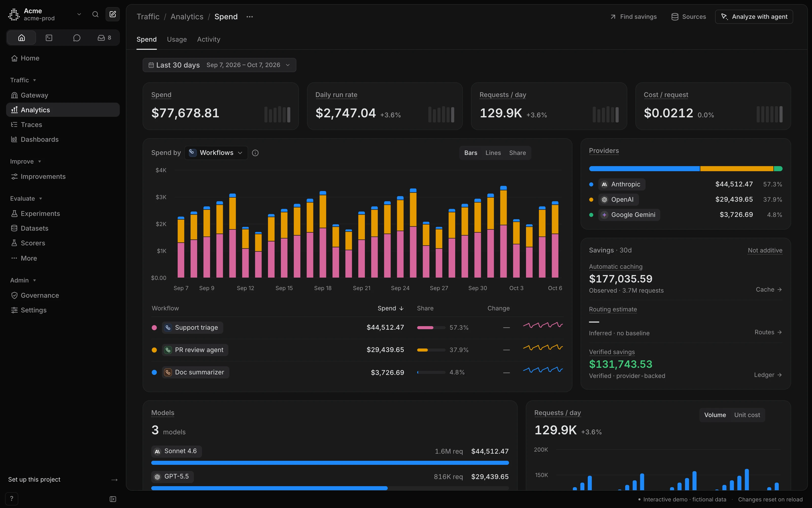Open the chat bubble icon in sidebar switcher
The height and width of the screenshot is (508, 812).
(77, 38)
